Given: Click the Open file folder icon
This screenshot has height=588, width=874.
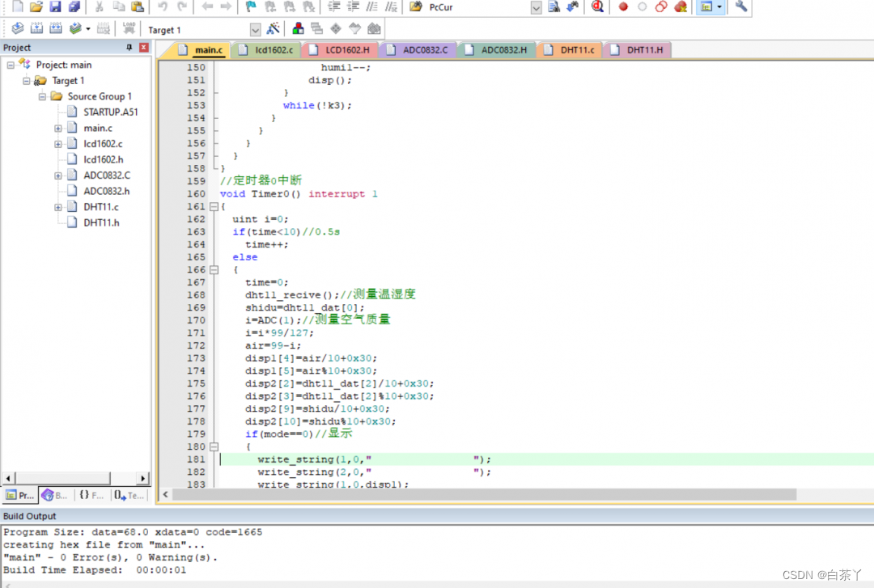Looking at the screenshot, I should [36, 6].
